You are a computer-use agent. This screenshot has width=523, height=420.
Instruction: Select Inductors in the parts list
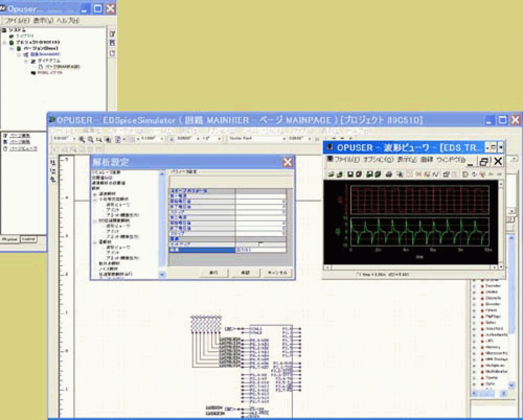494,329
